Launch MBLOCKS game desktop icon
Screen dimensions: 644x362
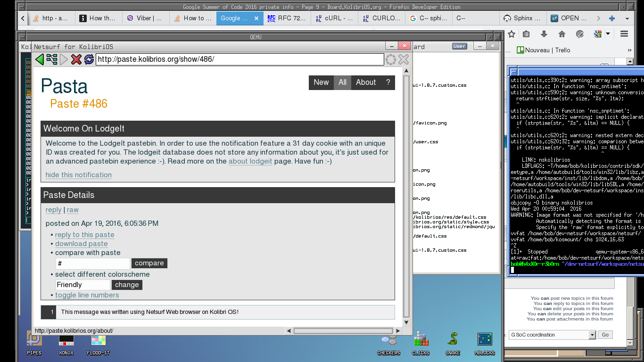(x=485, y=343)
